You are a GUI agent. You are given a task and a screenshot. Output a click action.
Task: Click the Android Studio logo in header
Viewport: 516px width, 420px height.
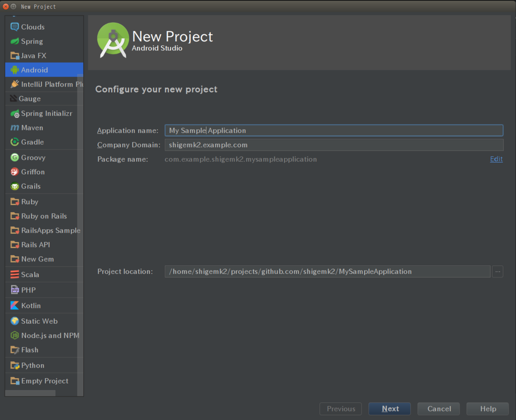tap(113, 40)
